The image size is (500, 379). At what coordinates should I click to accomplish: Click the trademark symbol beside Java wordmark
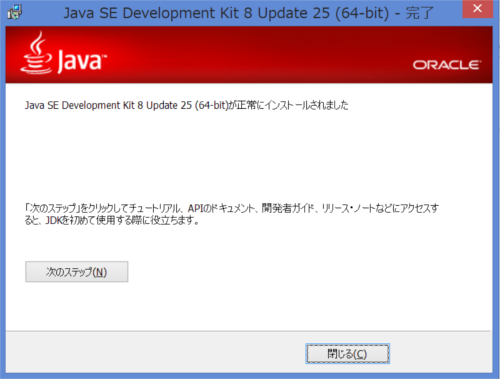[104, 57]
